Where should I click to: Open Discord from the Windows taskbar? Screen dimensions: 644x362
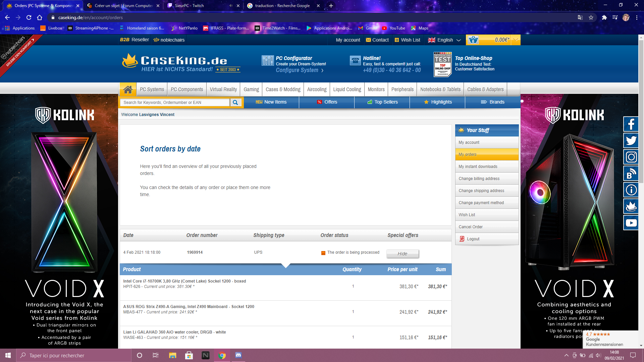coord(238,355)
